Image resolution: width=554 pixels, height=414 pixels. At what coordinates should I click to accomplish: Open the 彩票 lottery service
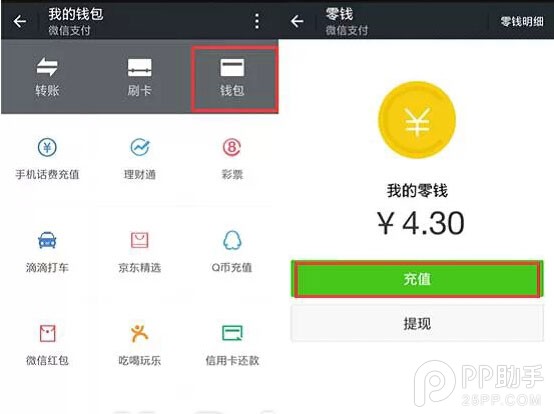232,159
